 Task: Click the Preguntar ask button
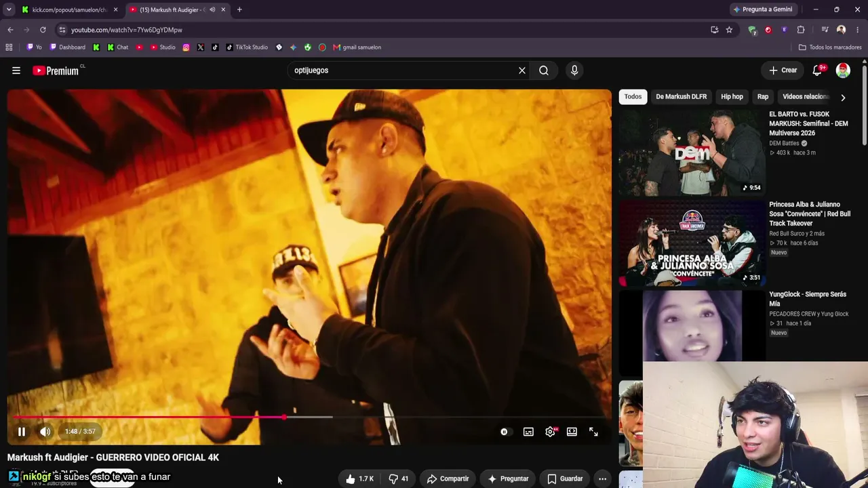[x=508, y=479]
